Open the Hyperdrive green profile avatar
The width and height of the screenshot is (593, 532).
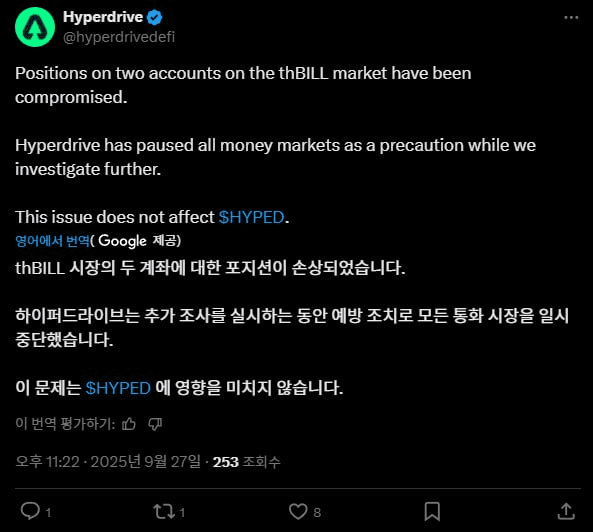35,27
